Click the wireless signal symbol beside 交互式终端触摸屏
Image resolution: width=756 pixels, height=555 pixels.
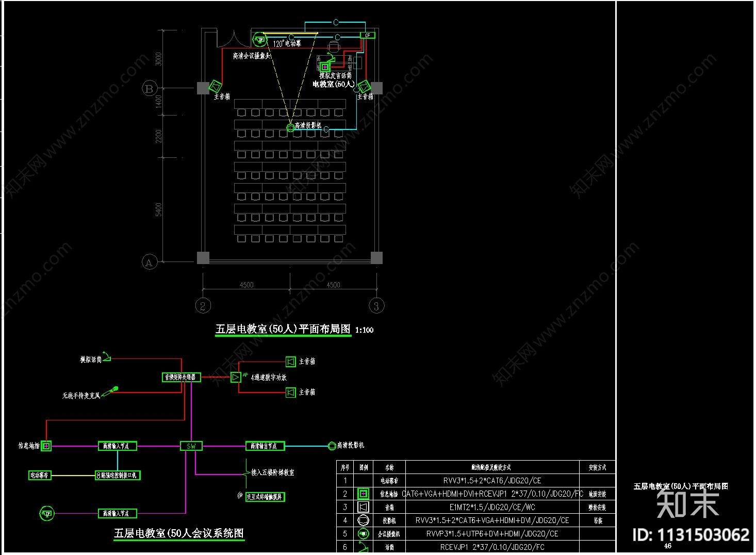(x=240, y=495)
